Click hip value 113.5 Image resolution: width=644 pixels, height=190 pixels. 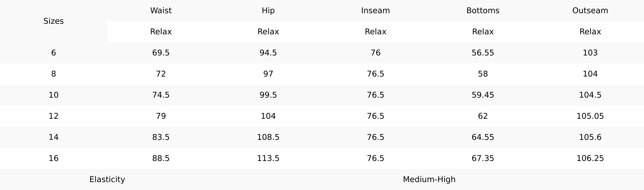pos(268,158)
